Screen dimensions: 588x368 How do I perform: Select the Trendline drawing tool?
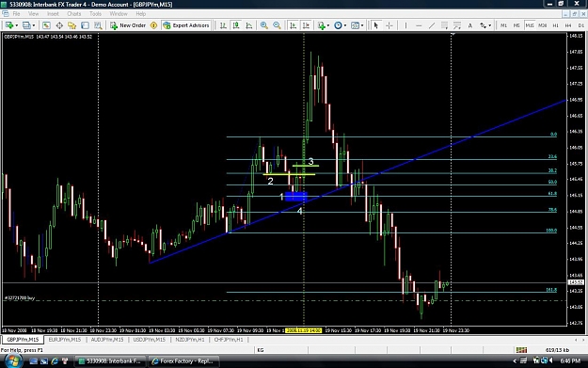tap(432, 25)
